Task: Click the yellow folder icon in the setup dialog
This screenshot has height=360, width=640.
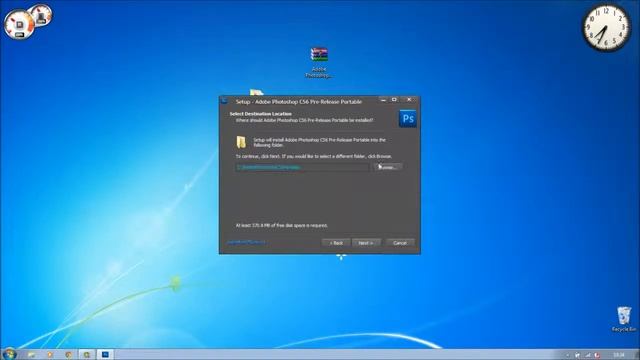Action: click(x=241, y=142)
